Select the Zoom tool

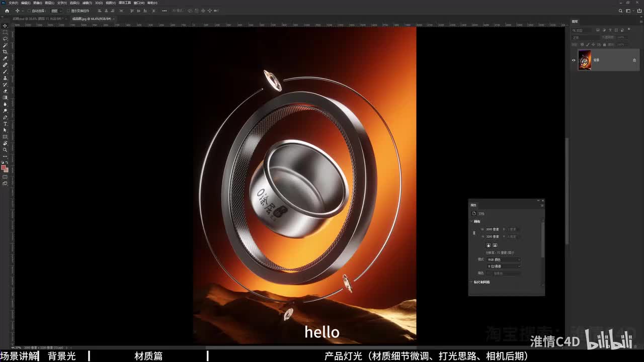tap(5, 150)
